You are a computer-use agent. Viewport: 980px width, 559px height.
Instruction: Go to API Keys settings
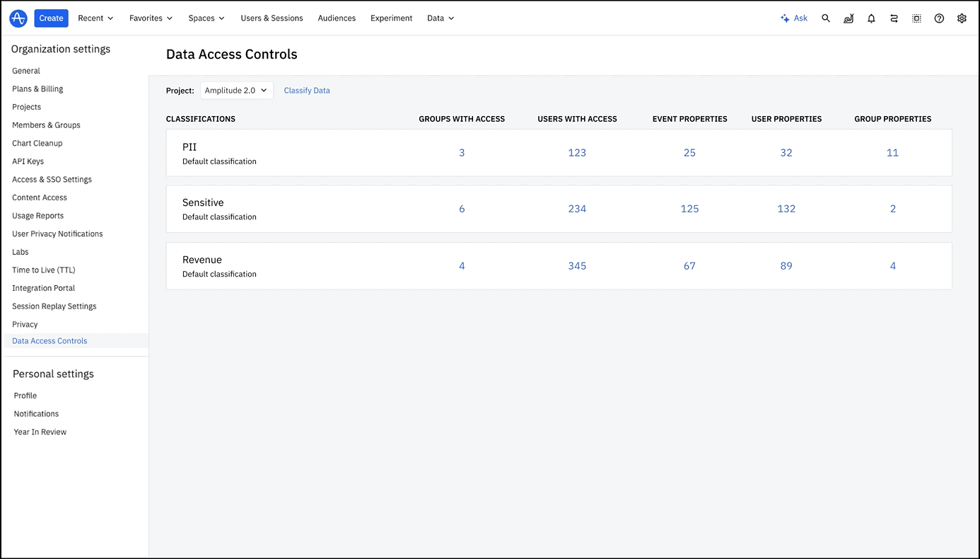pyautogui.click(x=28, y=161)
